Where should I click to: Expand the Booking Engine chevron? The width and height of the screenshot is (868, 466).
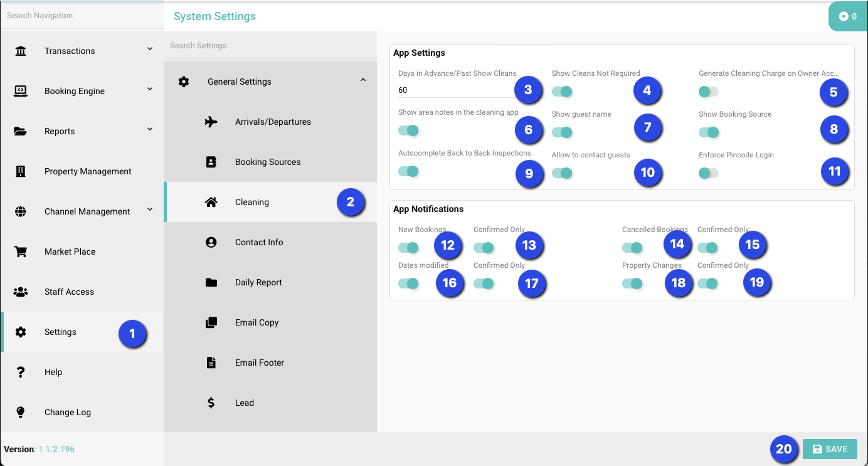(x=150, y=89)
